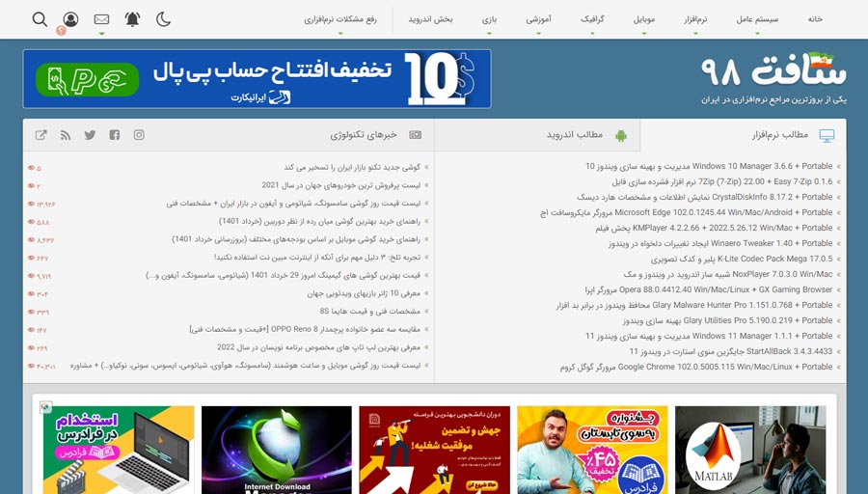Click the red جهش و تضمین موفقیت ad
The image size is (868, 494).
point(435,450)
